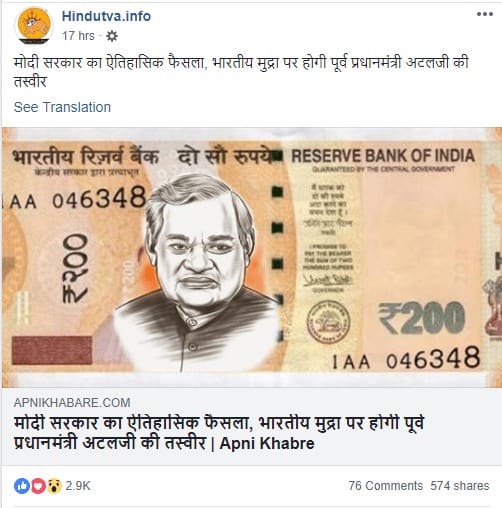
Task: Open the three-dot post options menu
Action: point(484,14)
